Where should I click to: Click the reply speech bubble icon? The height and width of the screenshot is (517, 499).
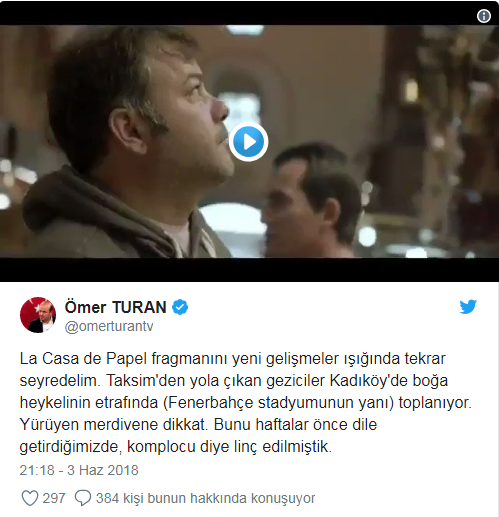[x=83, y=498]
